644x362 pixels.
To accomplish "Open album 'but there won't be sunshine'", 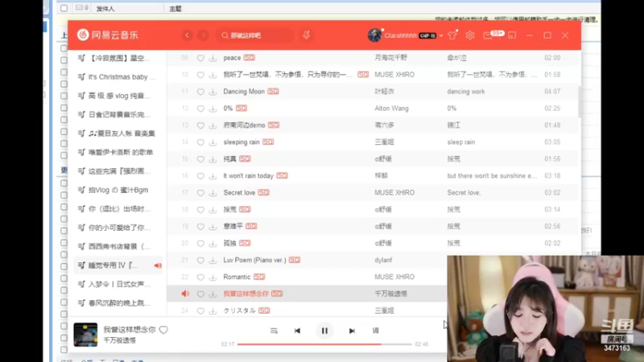I will [492, 175].
